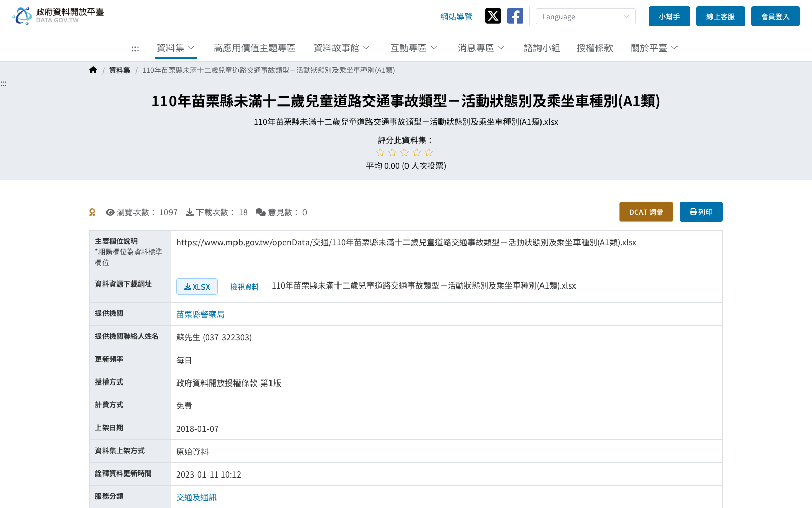Click the license text 政府資料開放授權條款-第1版
Screen dimensions: 812x508
[228, 383]
